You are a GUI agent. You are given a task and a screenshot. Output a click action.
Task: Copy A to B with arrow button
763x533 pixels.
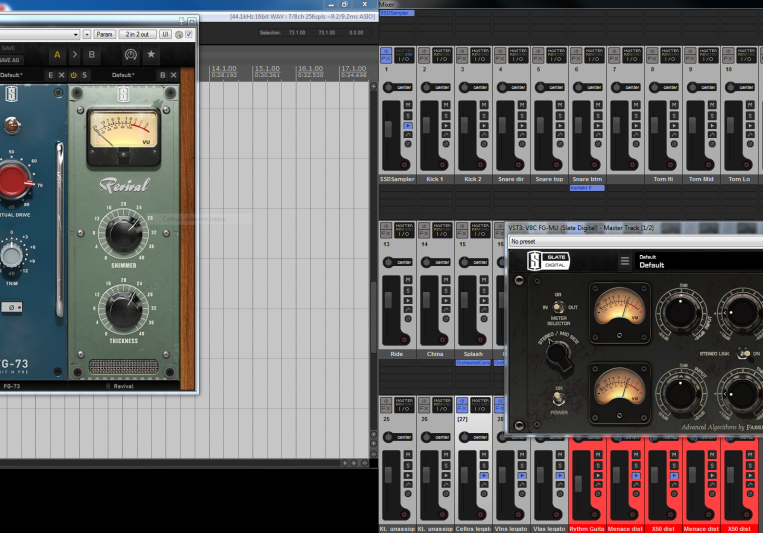click(x=74, y=55)
